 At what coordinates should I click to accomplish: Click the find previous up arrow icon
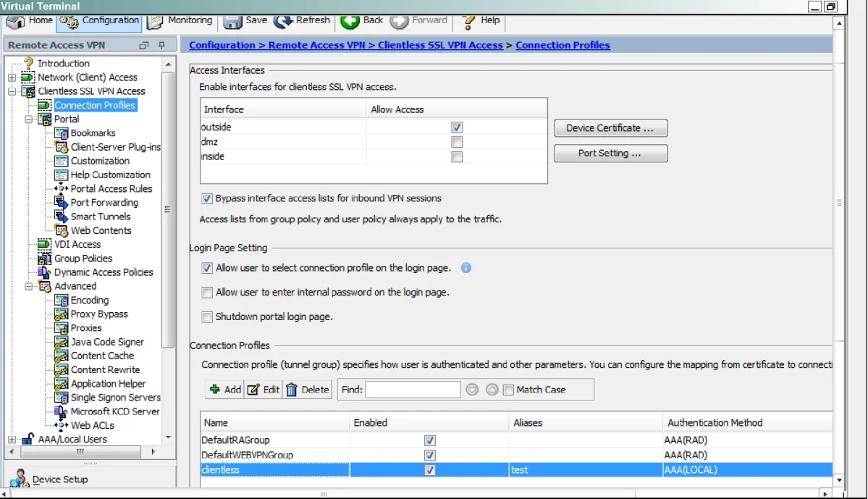(492, 390)
